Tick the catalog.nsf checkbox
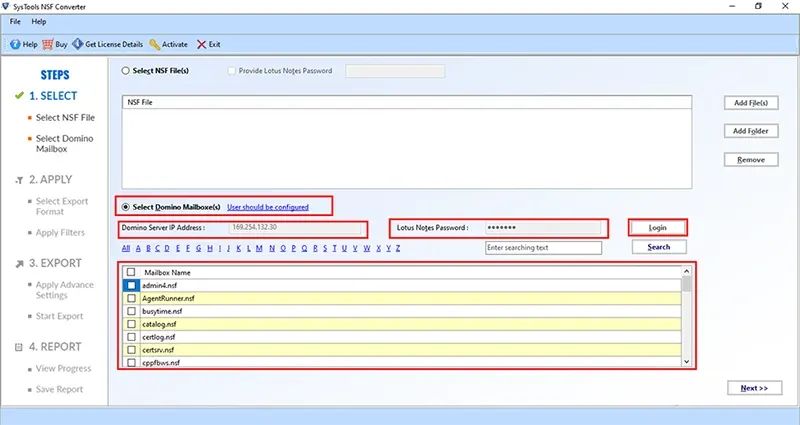This screenshot has height=425, width=800. click(x=132, y=324)
